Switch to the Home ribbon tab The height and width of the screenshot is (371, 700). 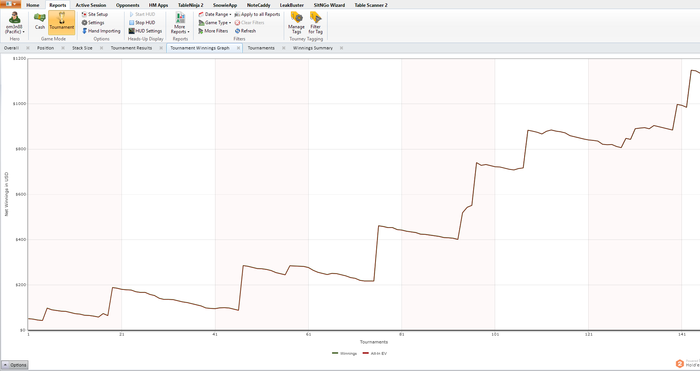pyautogui.click(x=33, y=5)
